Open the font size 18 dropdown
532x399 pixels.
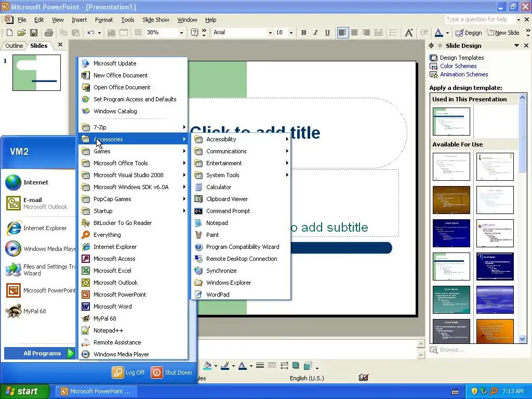291,33
